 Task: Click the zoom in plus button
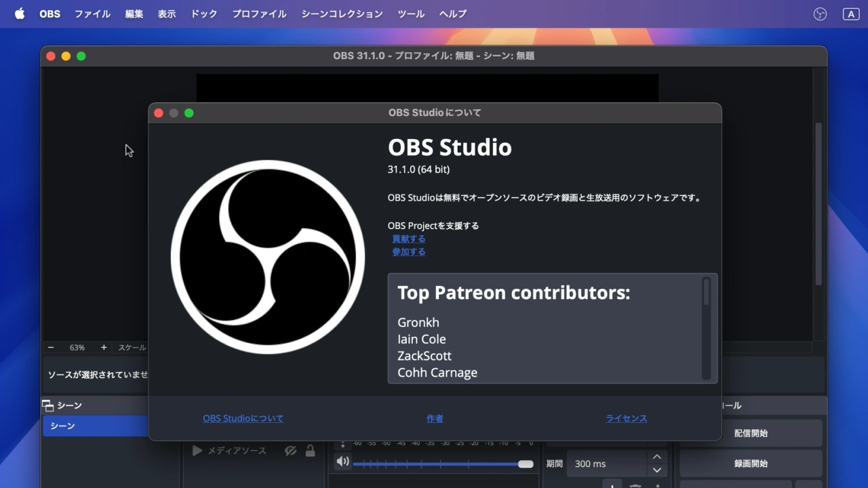(x=104, y=348)
